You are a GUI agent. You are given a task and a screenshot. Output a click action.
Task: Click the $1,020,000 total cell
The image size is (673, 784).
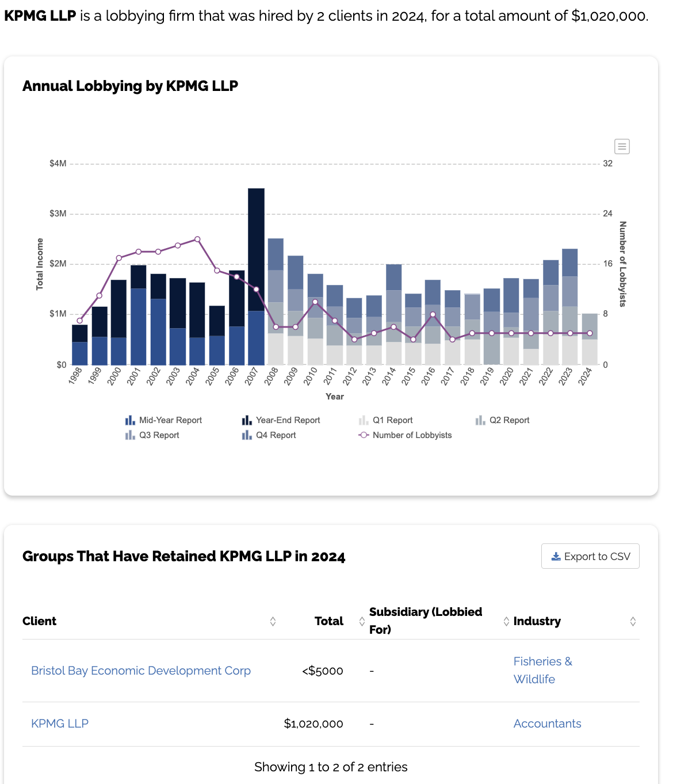tap(313, 724)
